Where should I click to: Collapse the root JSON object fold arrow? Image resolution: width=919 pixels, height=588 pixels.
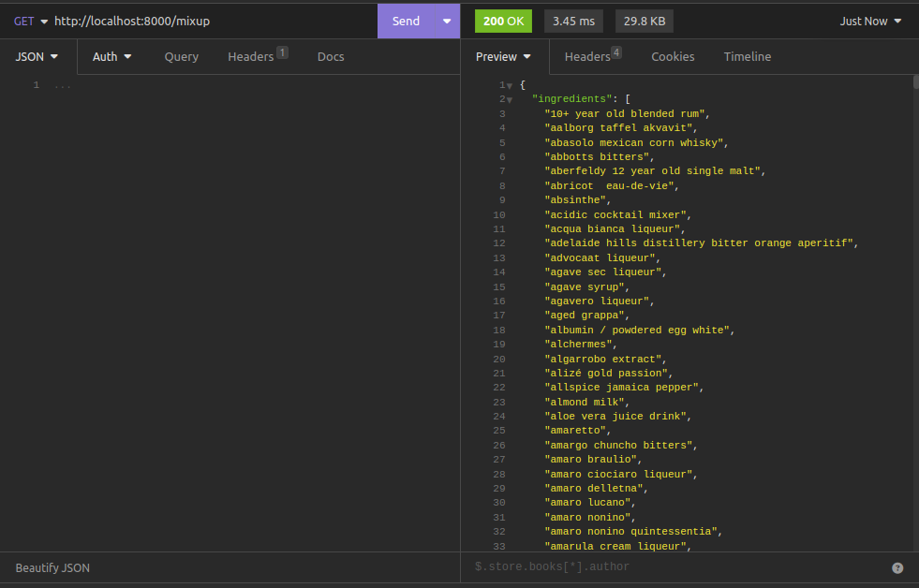(x=510, y=85)
